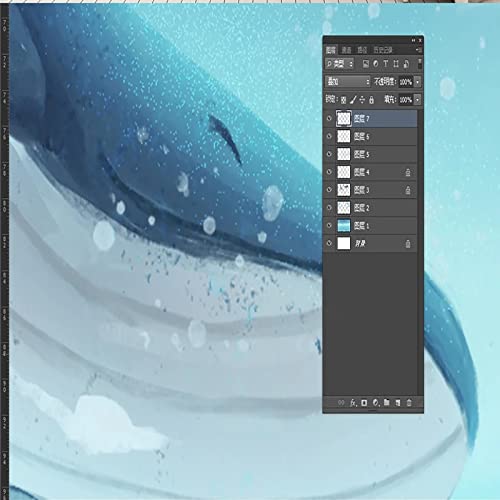500x500 pixels.
Task: Select the 图层 6 layer thumbnail
Action: point(344,136)
